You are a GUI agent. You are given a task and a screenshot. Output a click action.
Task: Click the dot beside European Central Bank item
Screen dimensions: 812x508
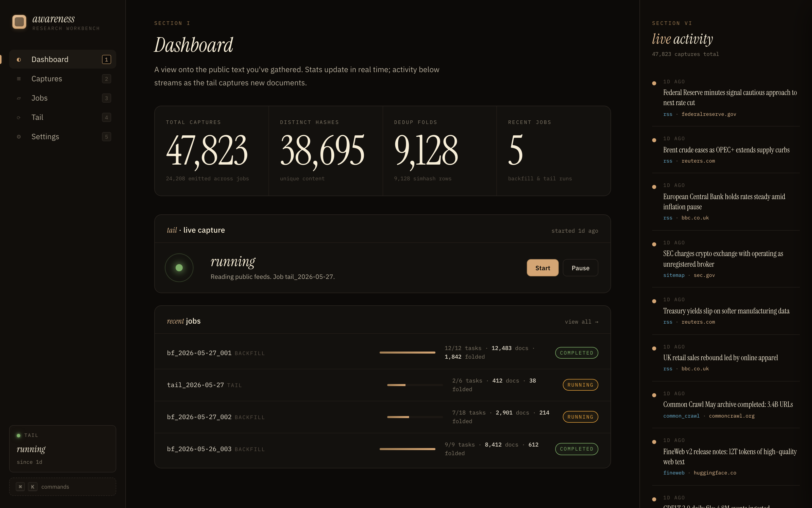click(654, 187)
